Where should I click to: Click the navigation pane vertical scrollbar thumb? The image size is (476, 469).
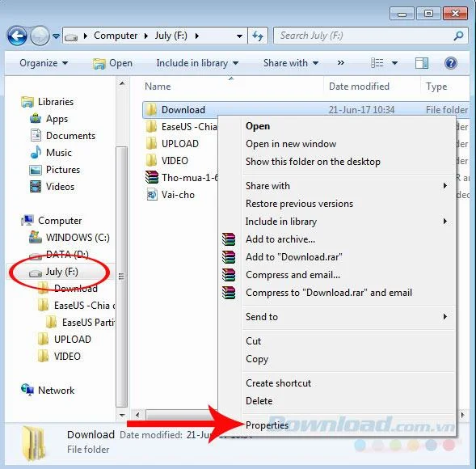pos(122,277)
